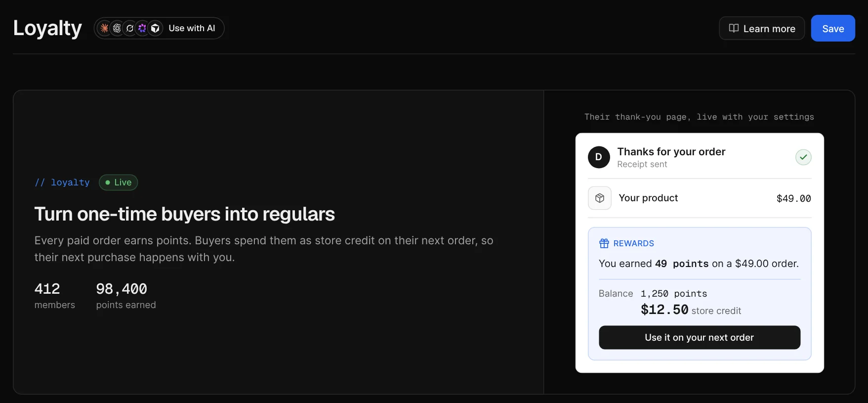Click the green Live status badge
Screen dimensions: 868x403
(x=118, y=182)
